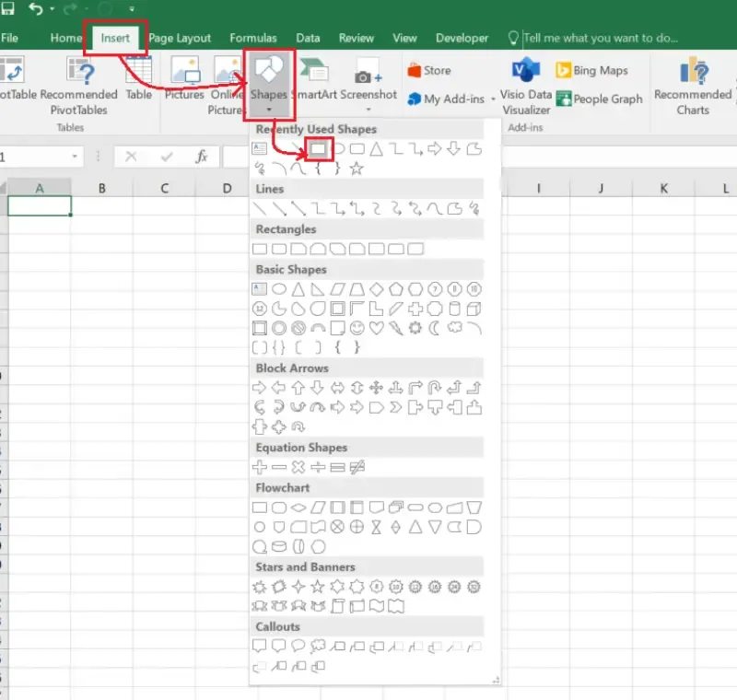Select the rectangle in Recently Used Shapes
Viewport: 737px width, 700px height.
318,149
